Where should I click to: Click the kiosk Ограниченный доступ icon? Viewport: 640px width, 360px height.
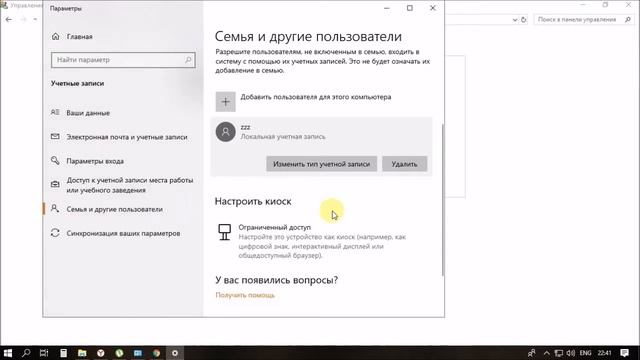coord(224,232)
